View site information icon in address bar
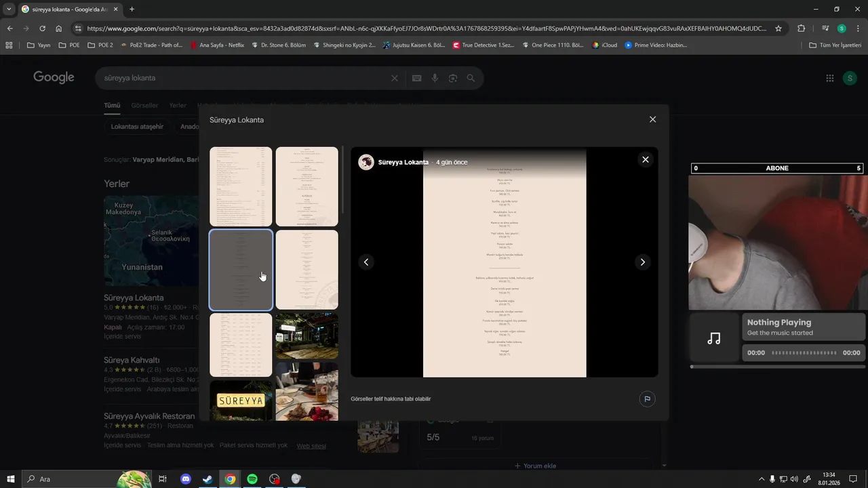Image resolution: width=868 pixels, height=488 pixels. [79, 28]
